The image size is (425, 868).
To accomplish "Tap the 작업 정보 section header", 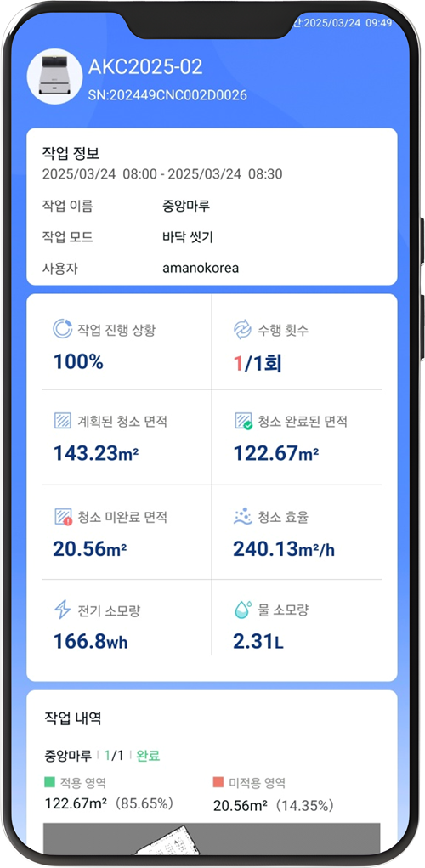I will 71,153.
